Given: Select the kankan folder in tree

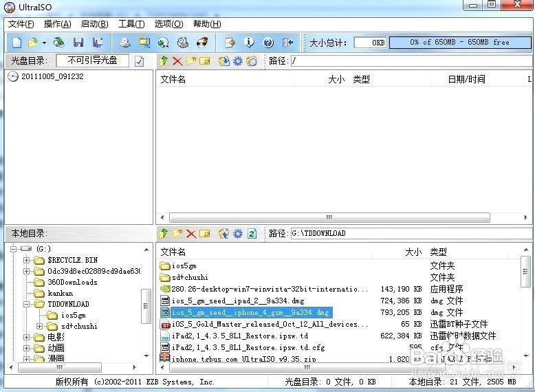Looking at the screenshot, I should (60, 293).
